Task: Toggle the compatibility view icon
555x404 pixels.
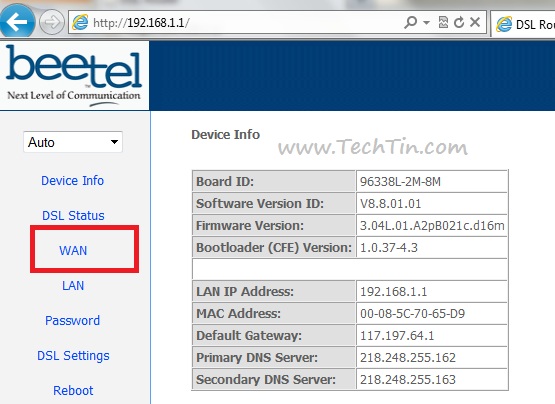Action: coord(443,22)
